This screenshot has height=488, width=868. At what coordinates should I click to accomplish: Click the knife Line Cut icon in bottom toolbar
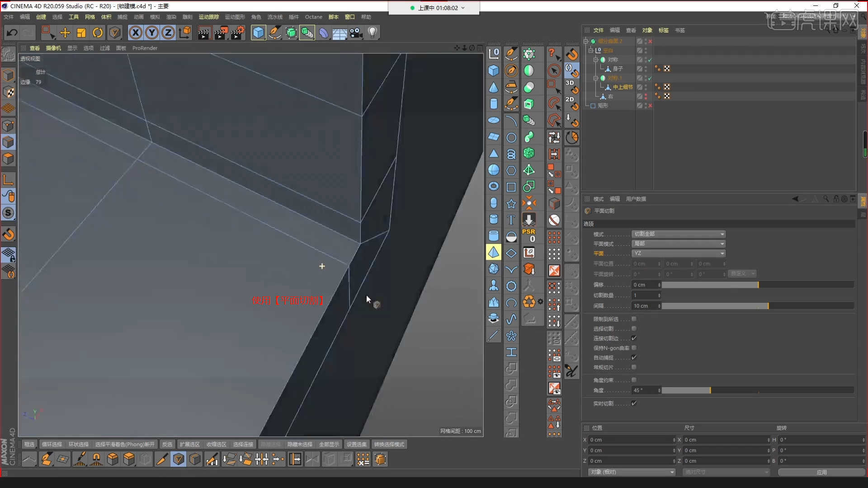(161, 459)
